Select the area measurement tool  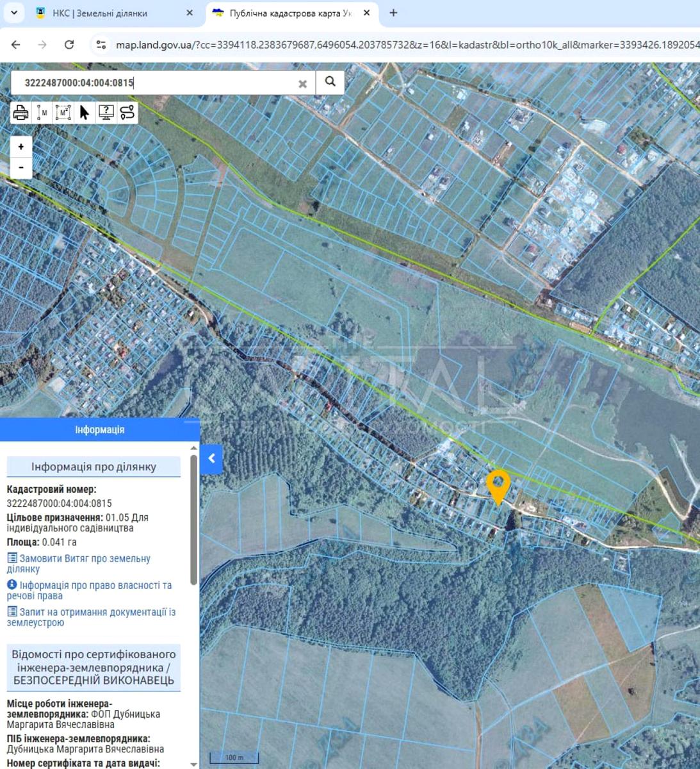pos(63,113)
